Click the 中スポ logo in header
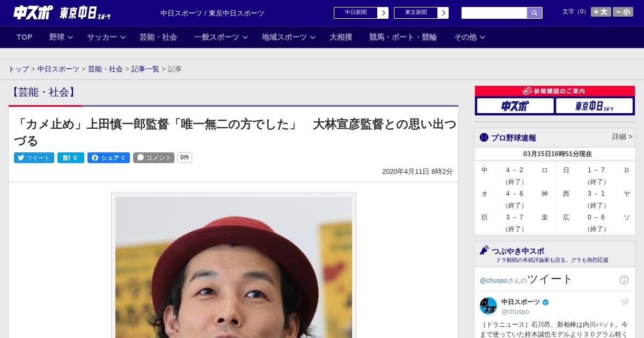644x338 pixels. pyautogui.click(x=33, y=12)
